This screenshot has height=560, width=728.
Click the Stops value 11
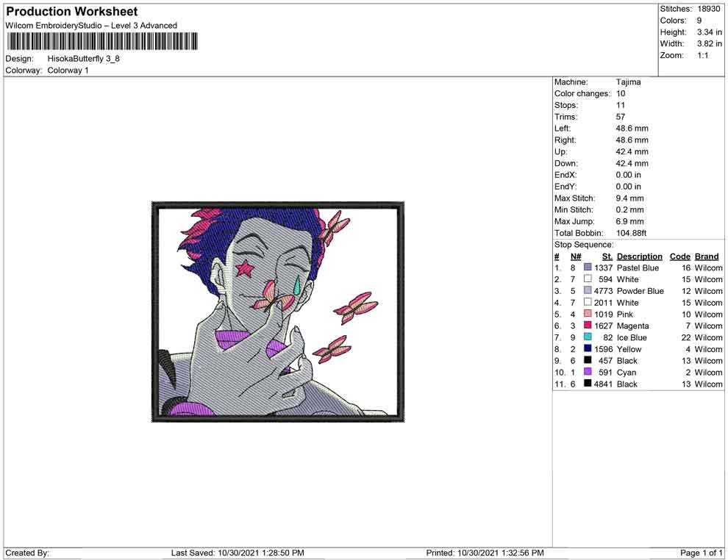(x=621, y=105)
